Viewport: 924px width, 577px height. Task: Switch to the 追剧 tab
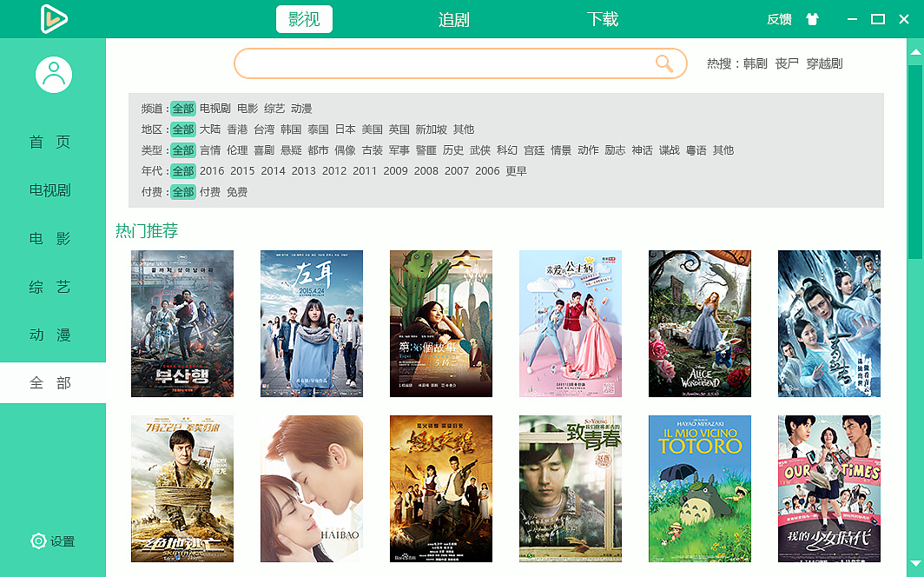pos(453,19)
